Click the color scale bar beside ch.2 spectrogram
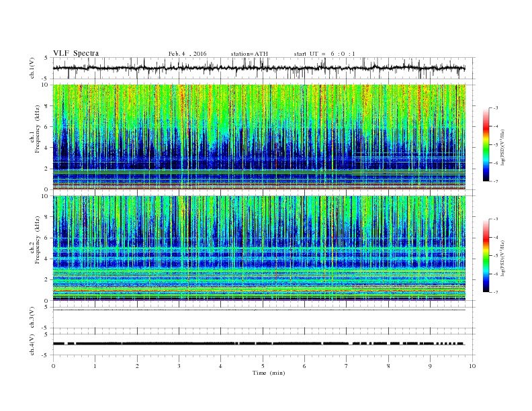 pyautogui.click(x=486, y=255)
